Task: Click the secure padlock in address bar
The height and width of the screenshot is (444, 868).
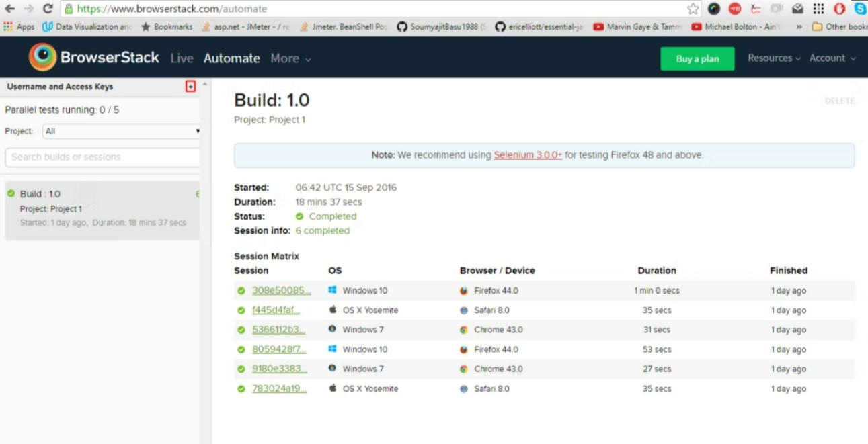Action: click(x=69, y=9)
